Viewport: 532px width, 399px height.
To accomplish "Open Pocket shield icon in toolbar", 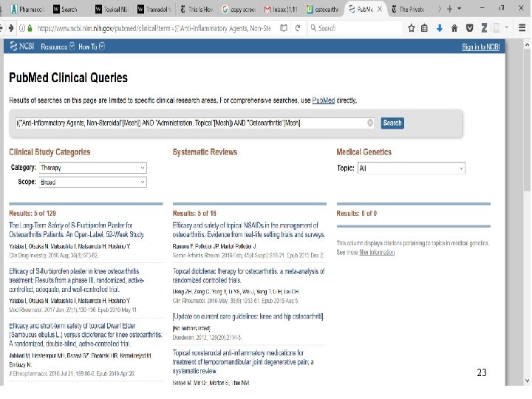I will [470, 28].
